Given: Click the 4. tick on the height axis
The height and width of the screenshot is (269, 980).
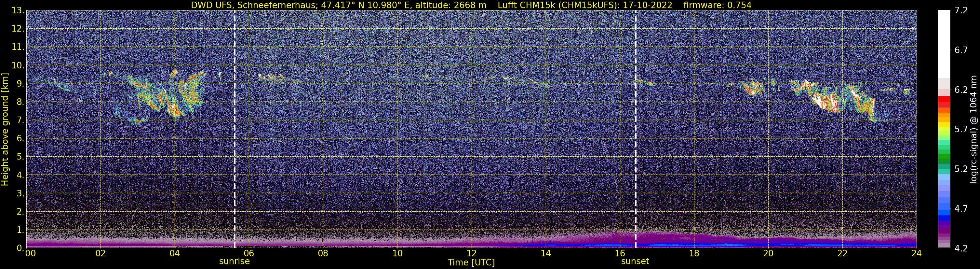Looking at the screenshot, I should pos(20,175).
